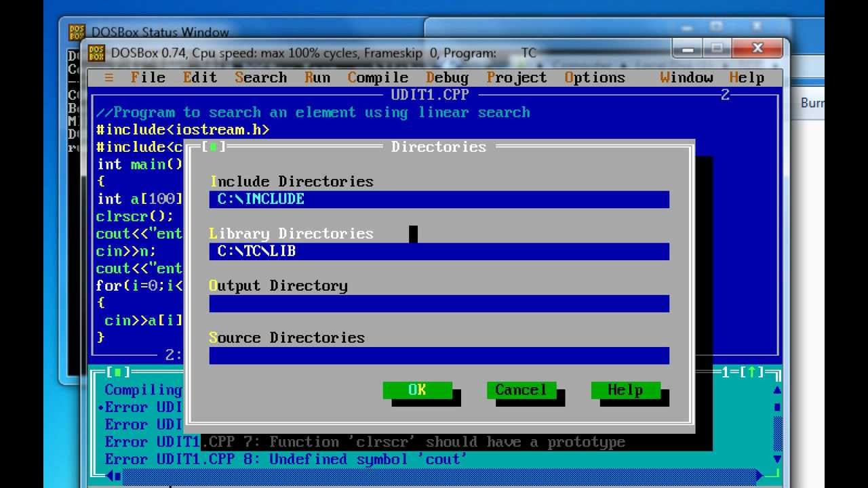Minimize the DOSBox TC window

[687, 49]
